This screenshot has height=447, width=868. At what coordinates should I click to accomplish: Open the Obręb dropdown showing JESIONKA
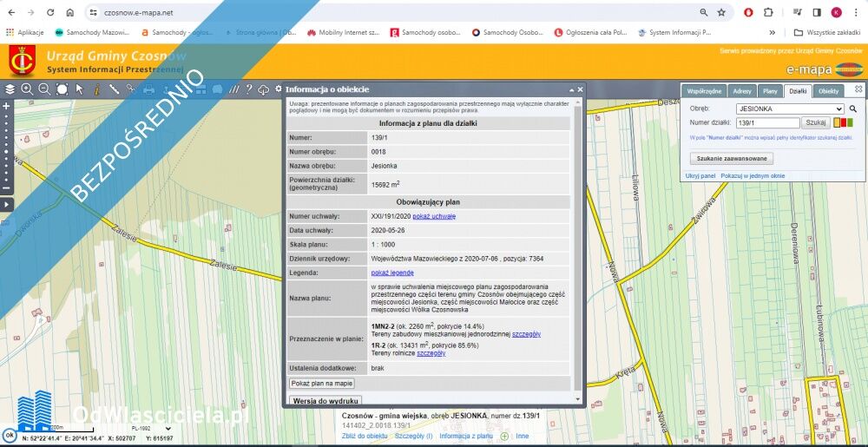[788, 108]
